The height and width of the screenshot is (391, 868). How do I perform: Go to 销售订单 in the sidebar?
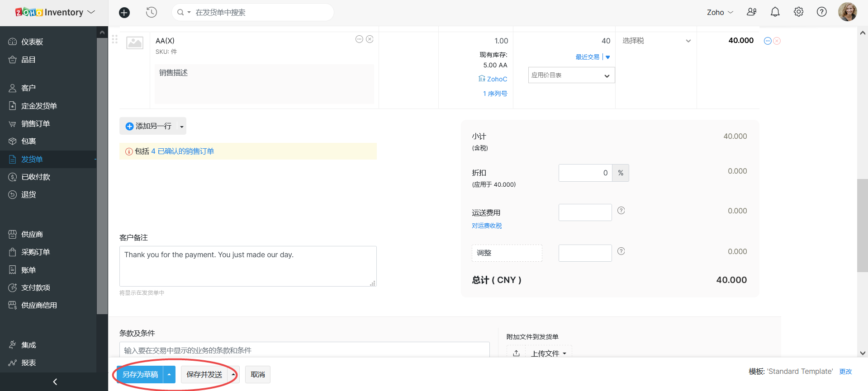coord(35,124)
